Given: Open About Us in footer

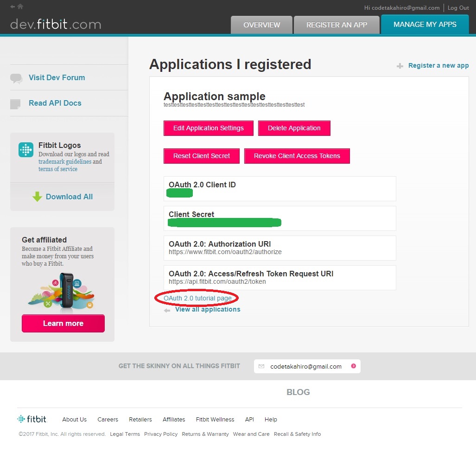Looking at the screenshot, I should 74,419.
